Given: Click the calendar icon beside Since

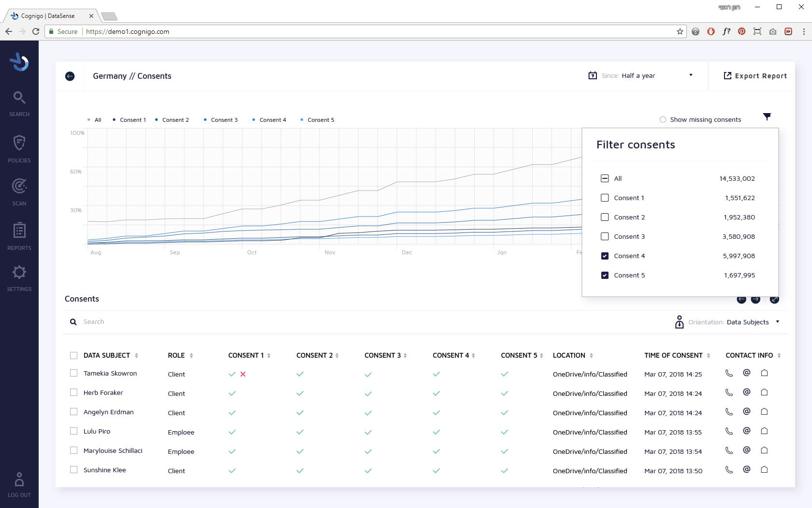Looking at the screenshot, I should point(593,75).
